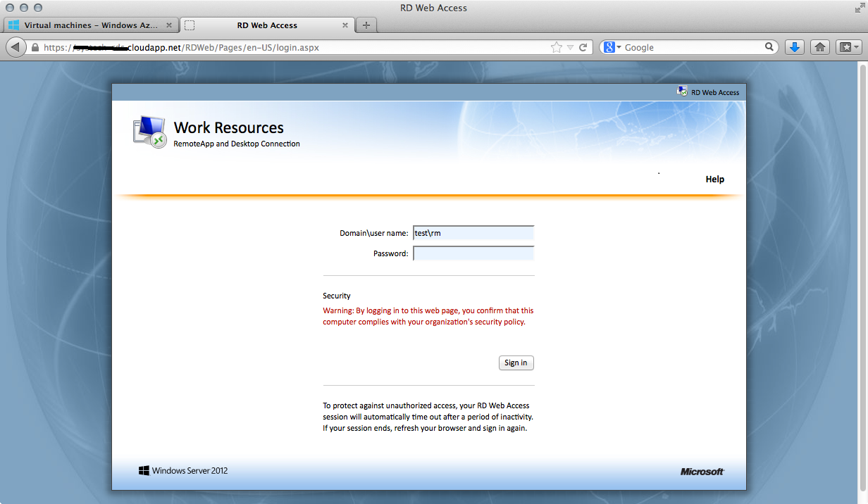Screen dimensions: 868x504
Task: Click the inactivity time-out notice paragraph
Action: [428, 417]
